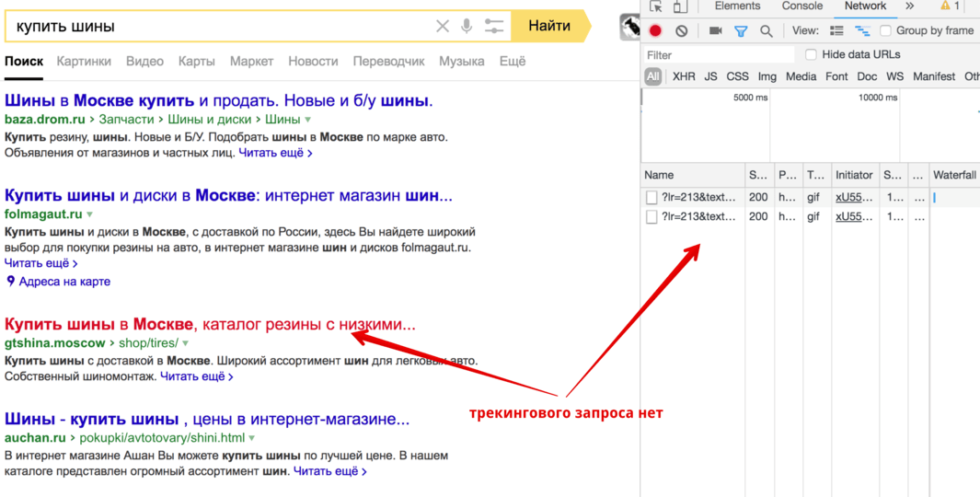Select the Поиск tab
The width and height of the screenshot is (980, 497).
point(24,62)
